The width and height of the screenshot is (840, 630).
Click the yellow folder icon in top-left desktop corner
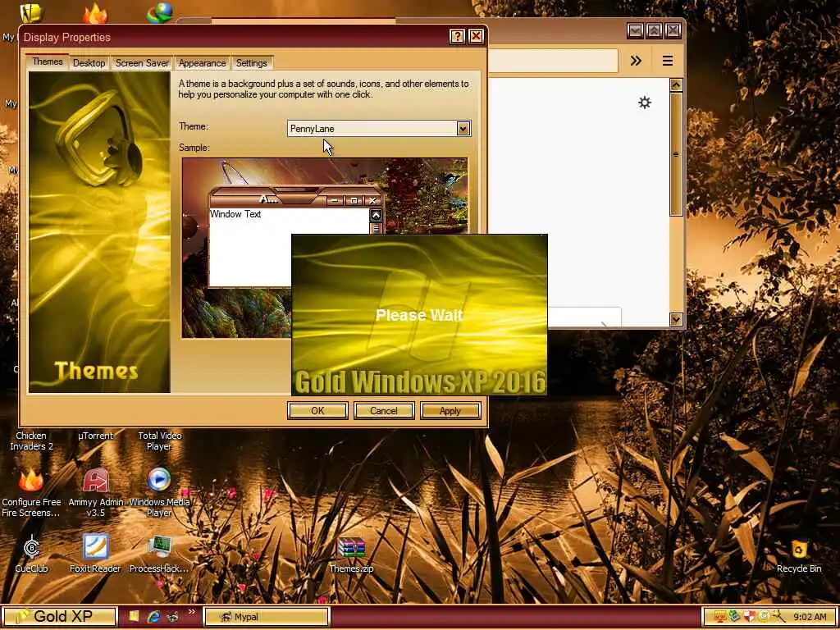(x=30, y=11)
